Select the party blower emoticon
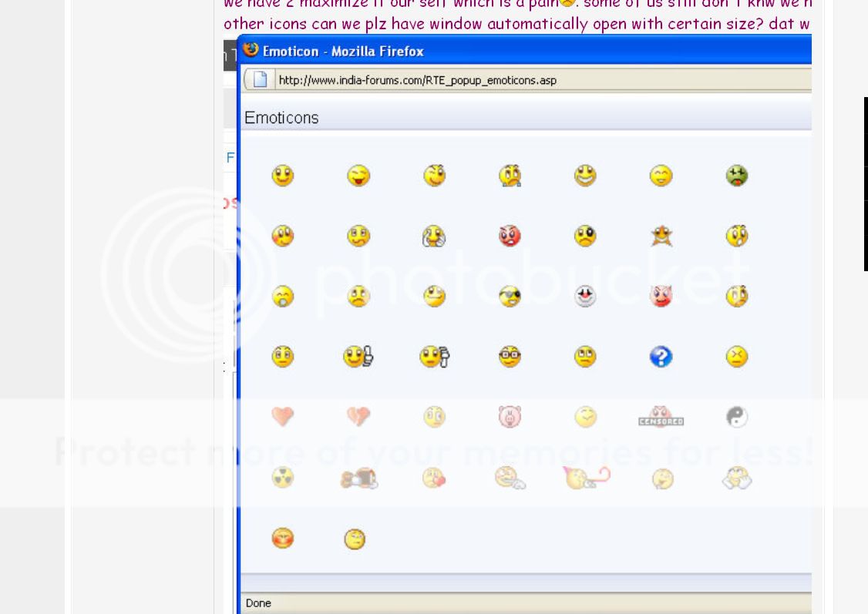Screen dimensions: 868x614 click(x=586, y=478)
